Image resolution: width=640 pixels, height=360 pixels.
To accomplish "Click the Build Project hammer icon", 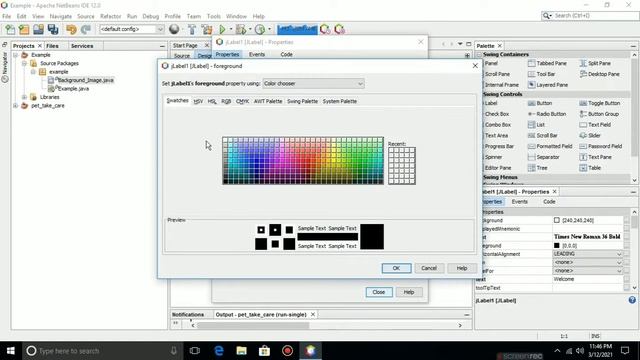I will [192, 29].
